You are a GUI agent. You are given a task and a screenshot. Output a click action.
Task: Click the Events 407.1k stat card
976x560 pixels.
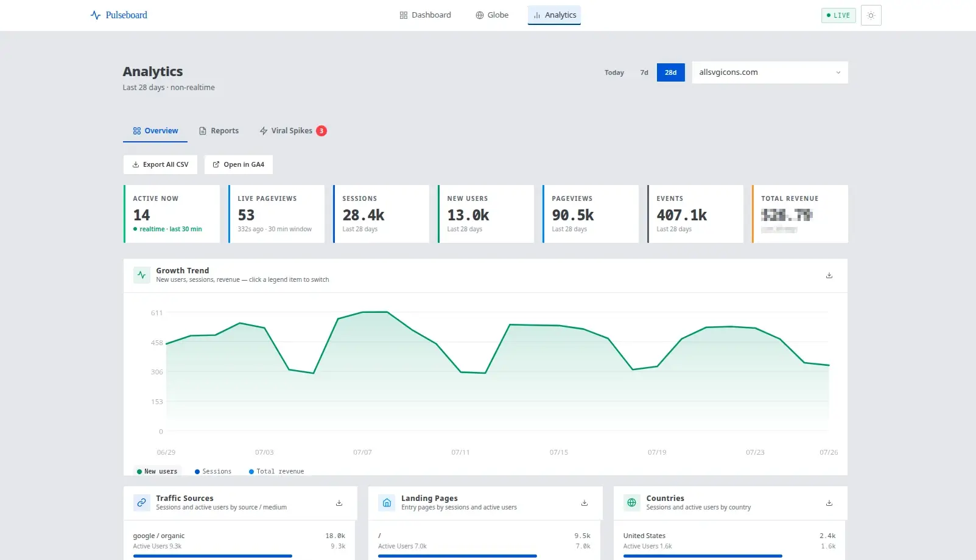pos(695,214)
